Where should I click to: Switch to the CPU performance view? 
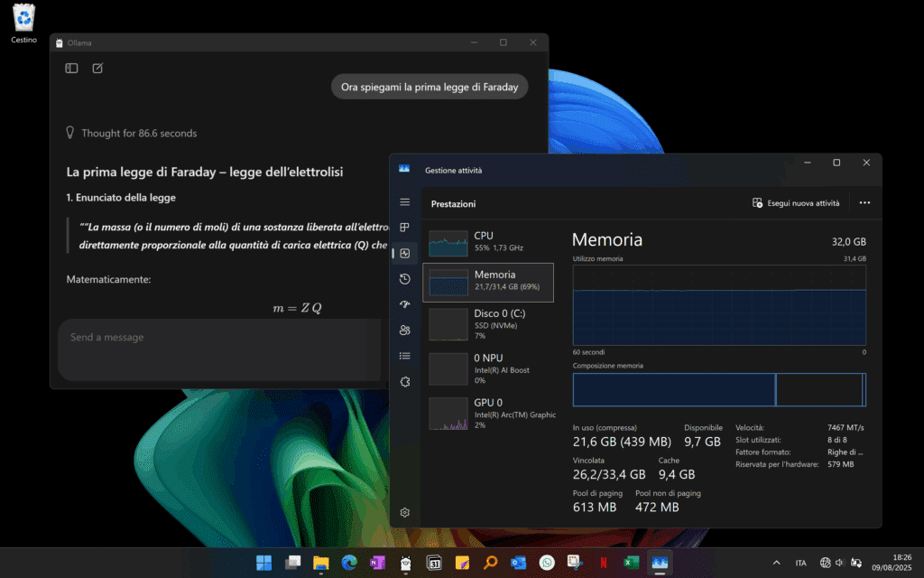coord(487,240)
